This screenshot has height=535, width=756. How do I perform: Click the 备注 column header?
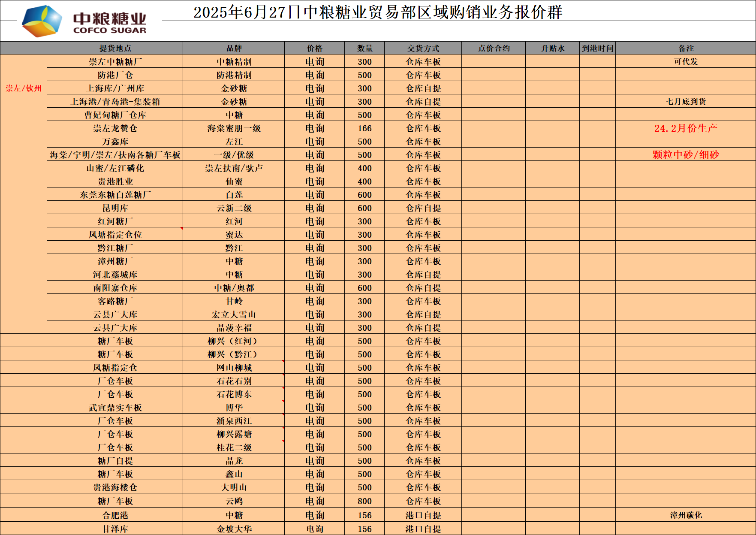pos(686,48)
